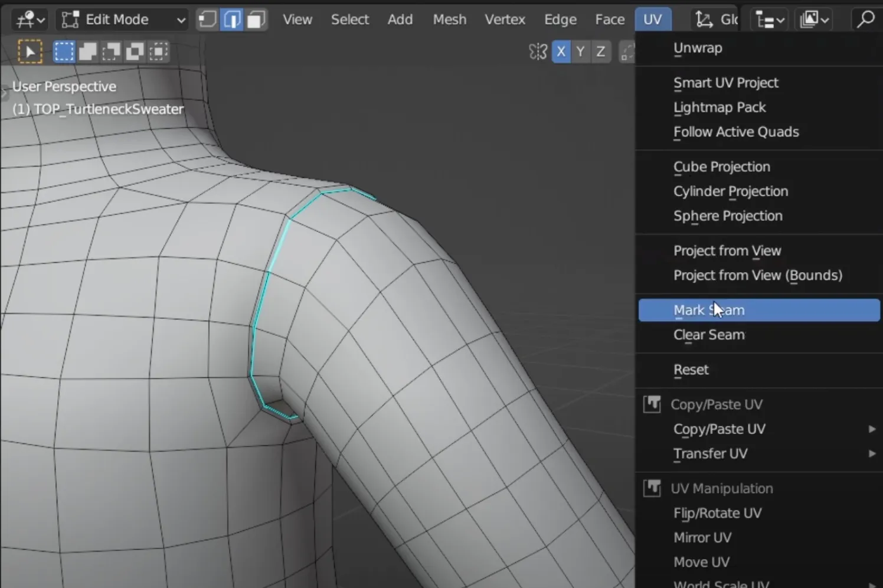Open the Add menu
The width and height of the screenshot is (883, 588).
tap(400, 19)
